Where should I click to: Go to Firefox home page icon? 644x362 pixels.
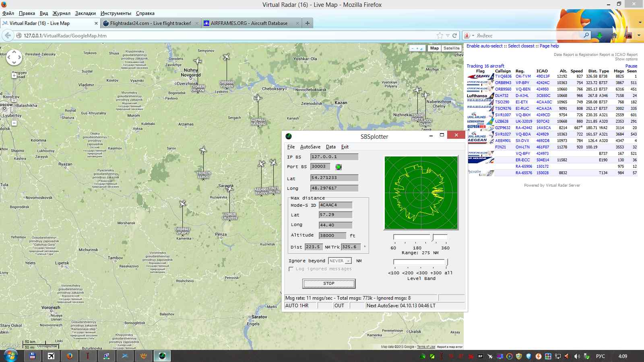click(x=614, y=35)
